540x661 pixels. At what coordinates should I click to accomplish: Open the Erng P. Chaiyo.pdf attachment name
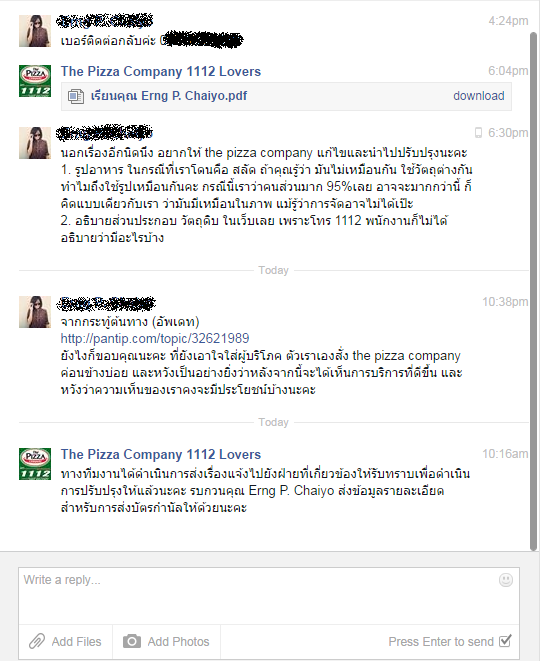click(169, 96)
